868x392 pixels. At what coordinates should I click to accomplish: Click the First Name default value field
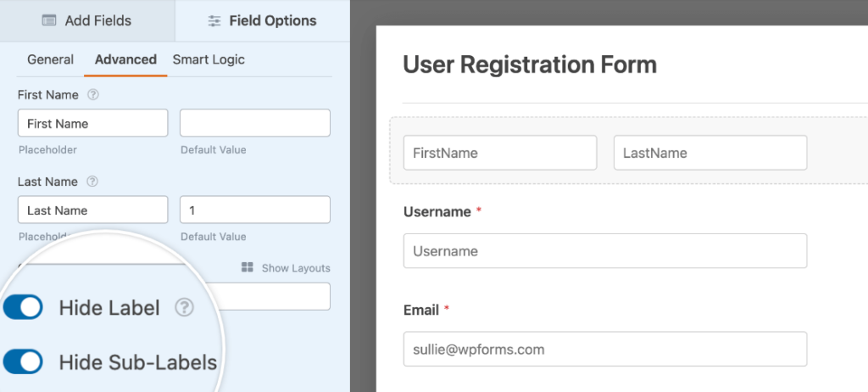pos(255,123)
